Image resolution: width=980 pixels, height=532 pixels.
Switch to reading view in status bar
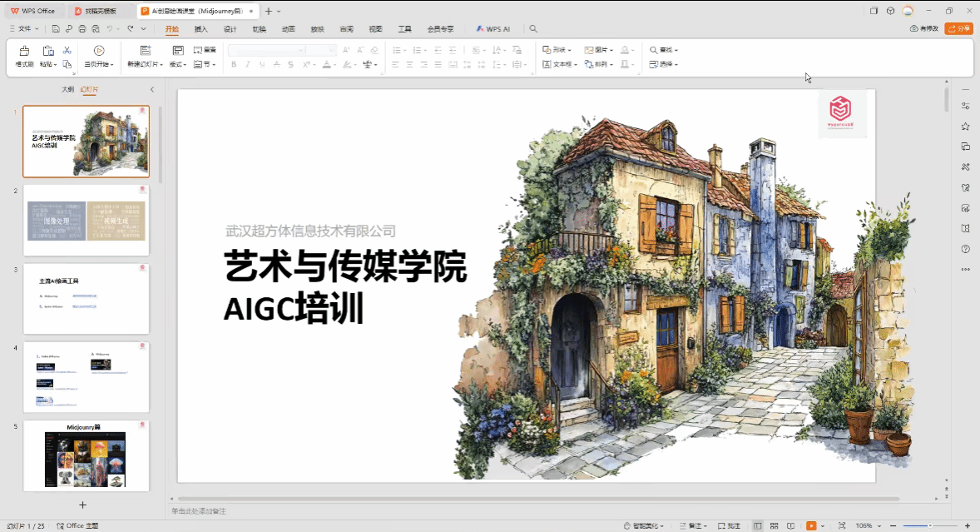click(x=789, y=526)
